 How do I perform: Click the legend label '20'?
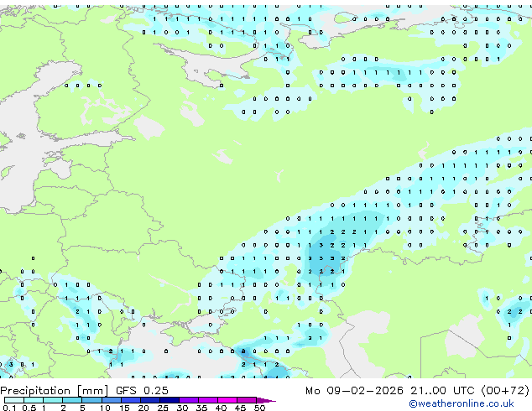tap(143, 408)
